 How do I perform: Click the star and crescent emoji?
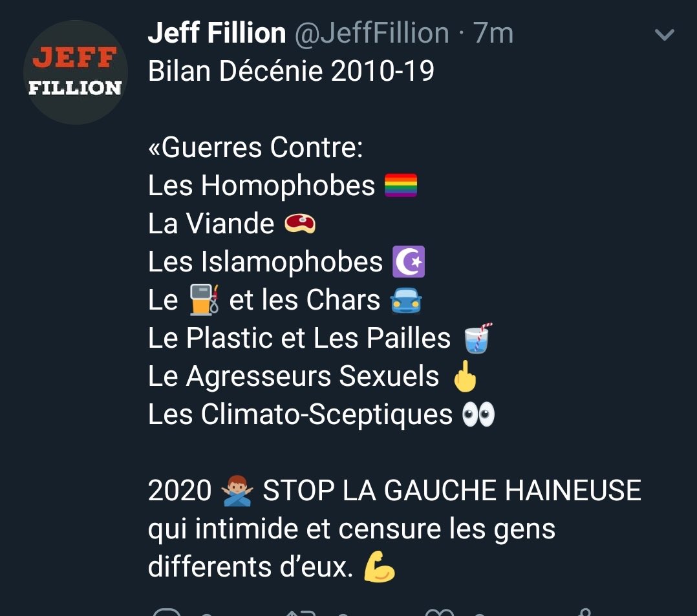pos(409,262)
